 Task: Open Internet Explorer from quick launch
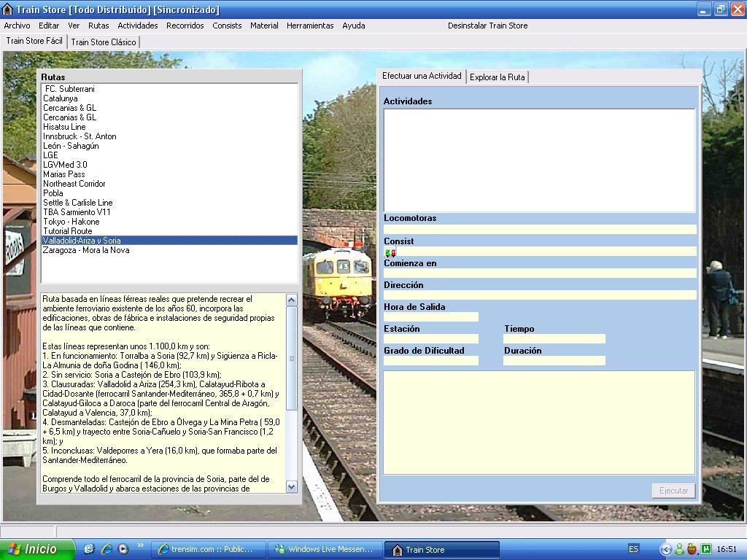pos(107,549)
